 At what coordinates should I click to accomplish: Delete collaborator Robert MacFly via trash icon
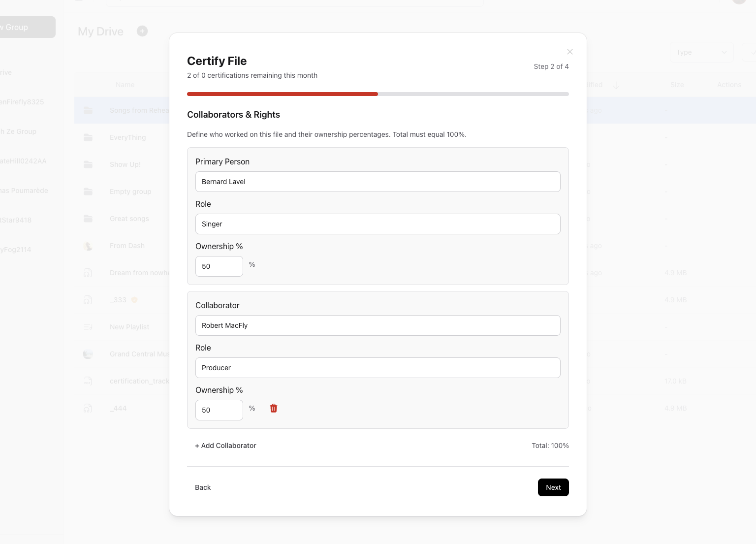pyautogui.click(x=274, y=408)
